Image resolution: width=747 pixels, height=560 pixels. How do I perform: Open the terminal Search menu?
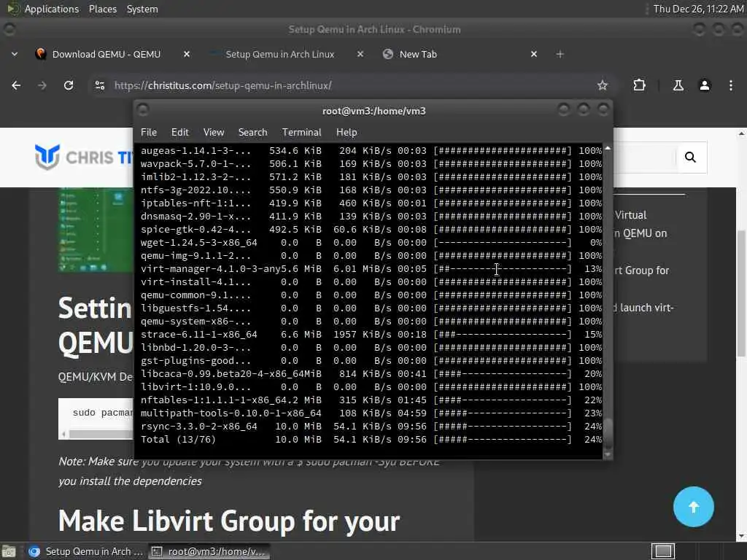pyautogui.click(x=252, y=133)
